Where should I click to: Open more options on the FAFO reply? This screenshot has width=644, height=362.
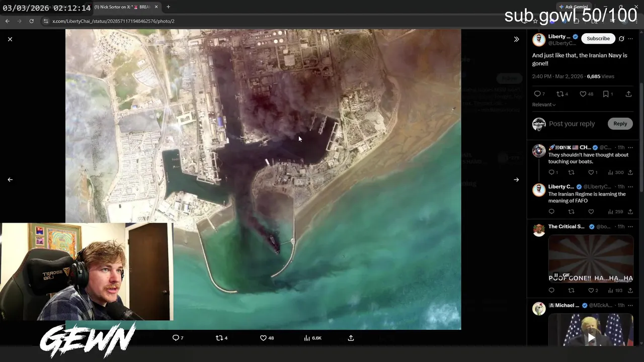pos(630,187)
